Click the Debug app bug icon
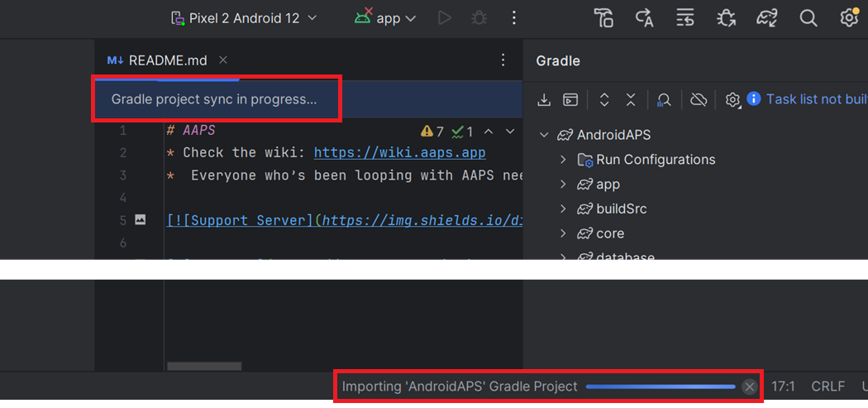 click(479, 18)
